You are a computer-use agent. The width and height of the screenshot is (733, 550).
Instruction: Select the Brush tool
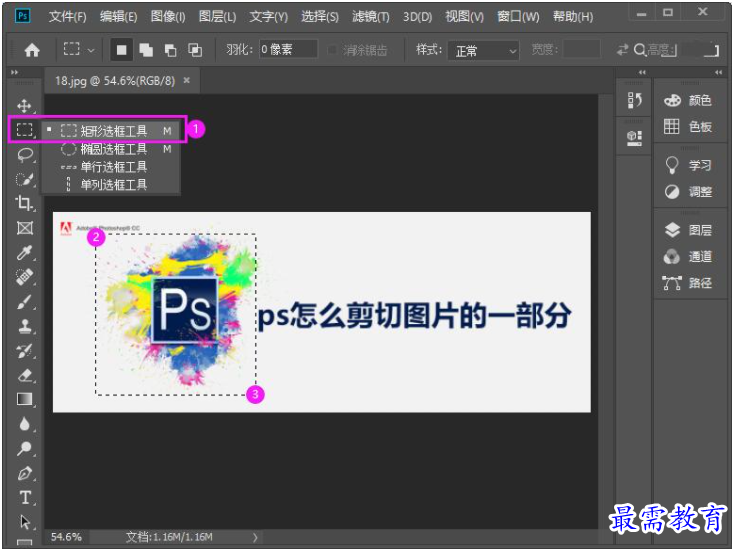pos(24,301)
